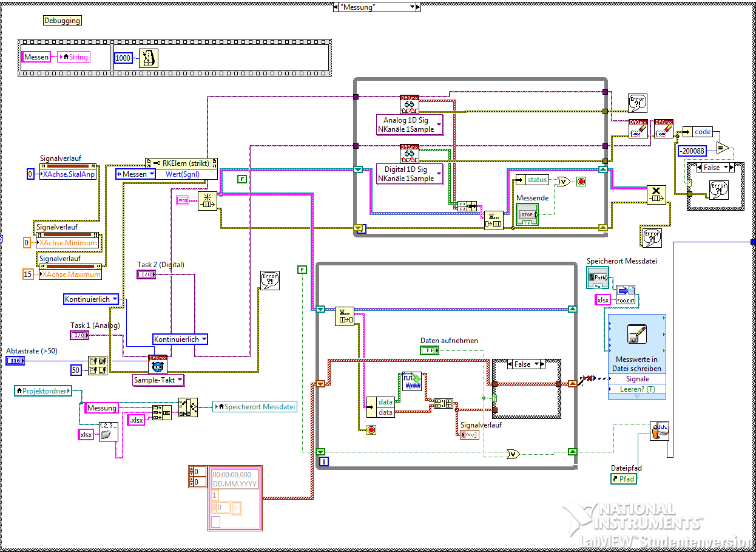
Task: Select the XAchse.Minimum property
Action: [x=68, y=243]
